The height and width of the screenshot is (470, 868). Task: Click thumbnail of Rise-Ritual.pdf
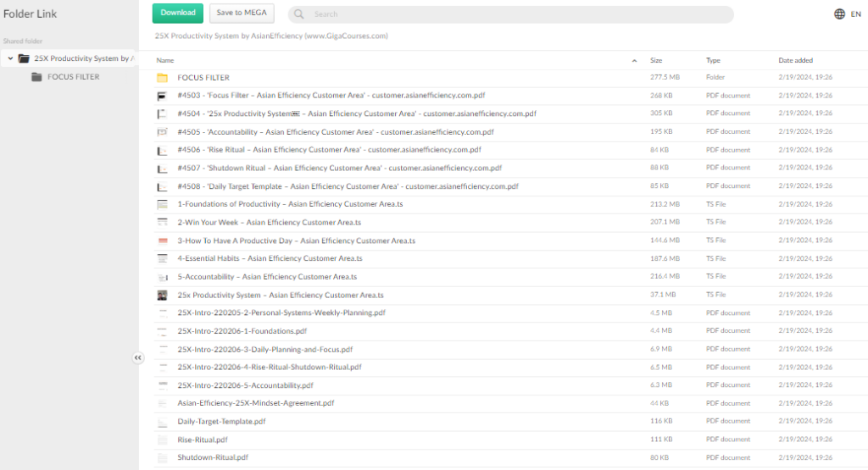click(x=162, y=440)
